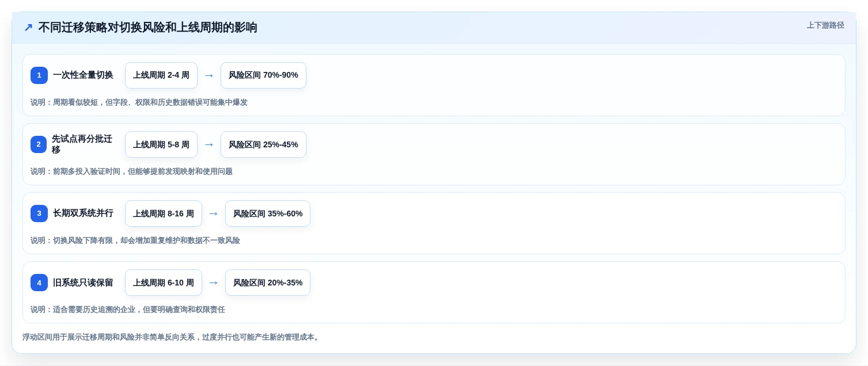Image resolution: width=868 pixels, height=366 pixels.
Task: Click the note 说明：适合需要历史追溯的企业，但要明确查询和权限责任
Action: (128, 310)
